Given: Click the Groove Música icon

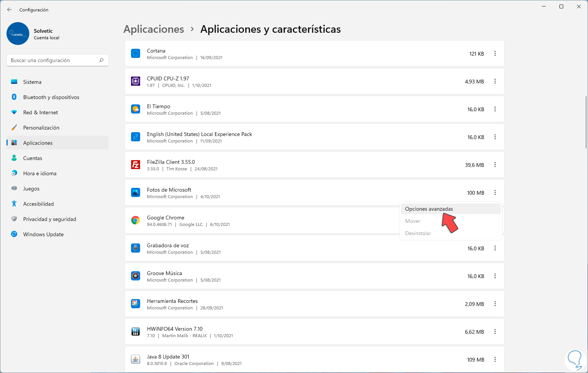Looking at the screenshot, I should point(136,276).
